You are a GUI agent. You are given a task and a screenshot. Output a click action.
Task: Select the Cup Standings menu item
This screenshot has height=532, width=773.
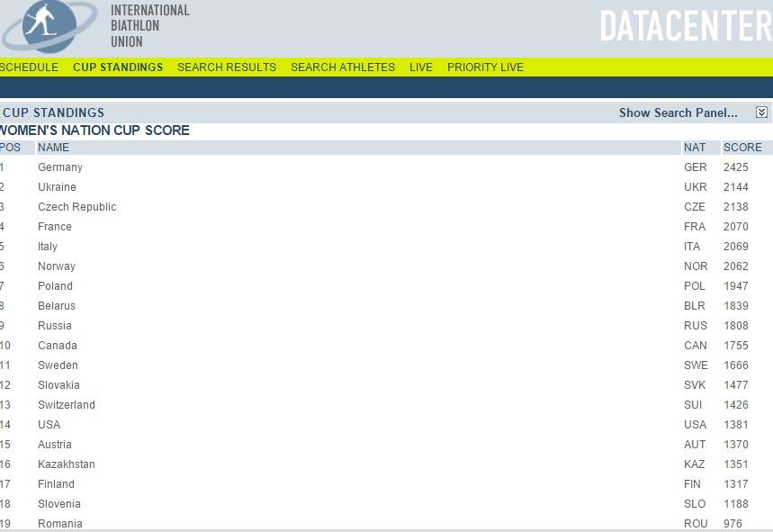pyautogui.click(x=118, y=68)
